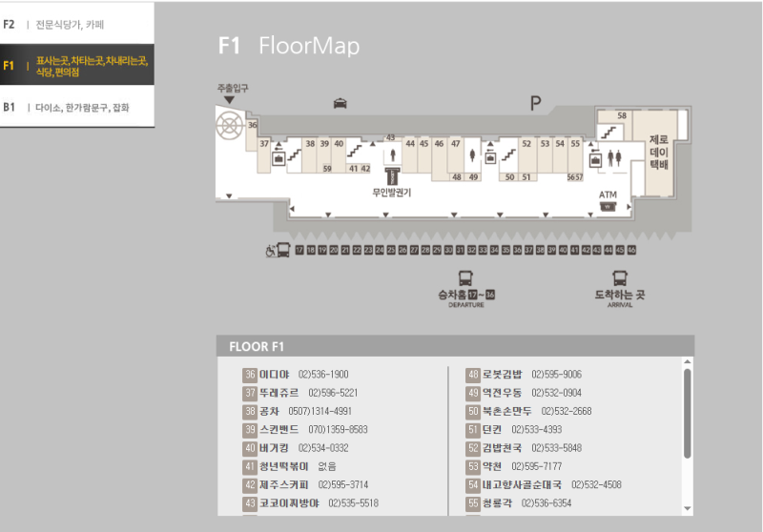The width and height of the screenshot is (763, 532).
Task: Click the parking P symbol
Action: point(535,103)
